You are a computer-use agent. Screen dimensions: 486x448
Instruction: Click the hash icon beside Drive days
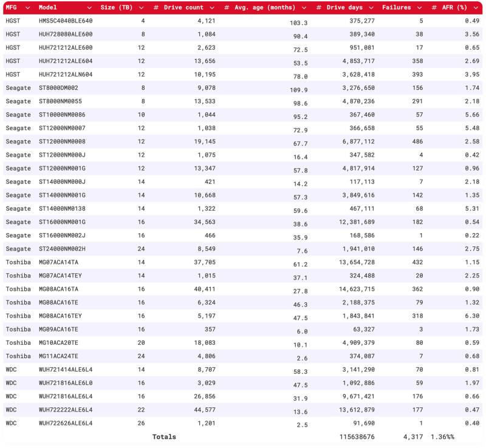(319, 8)
